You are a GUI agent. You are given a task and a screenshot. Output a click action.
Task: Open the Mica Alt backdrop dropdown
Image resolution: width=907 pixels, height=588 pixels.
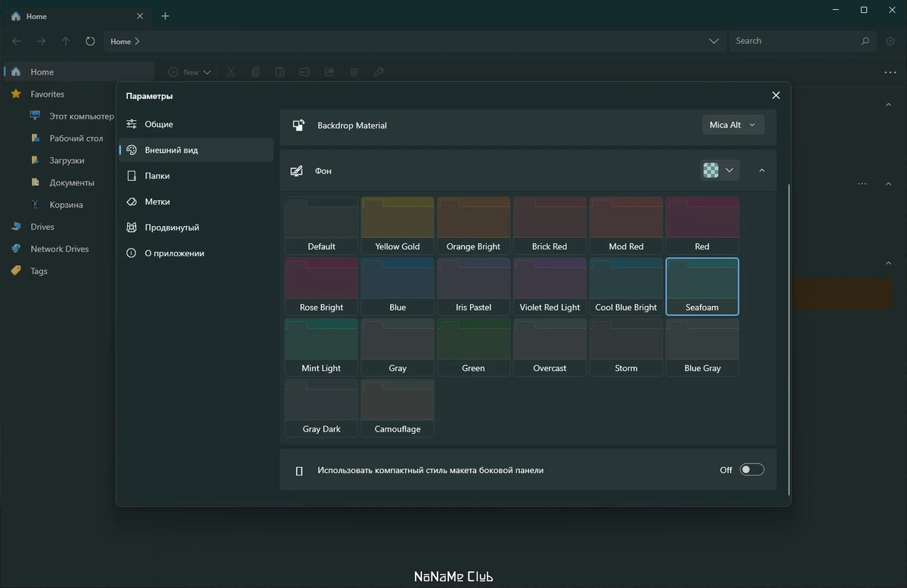[732, 125]
